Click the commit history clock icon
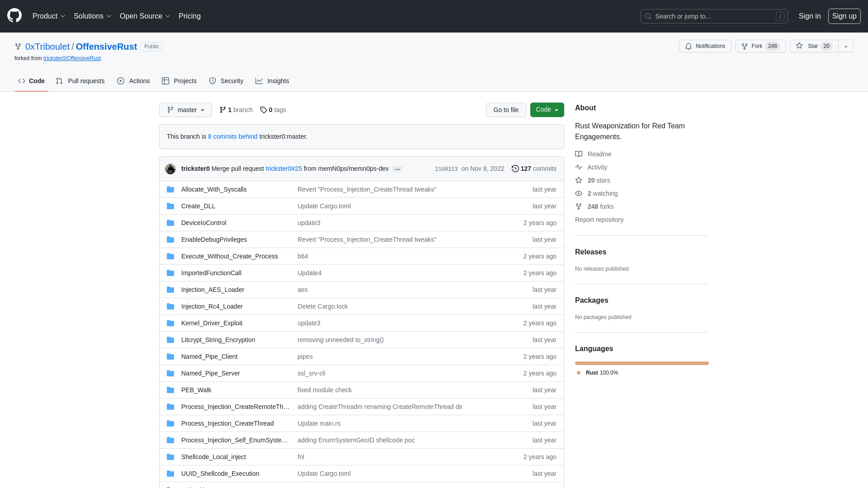Screen dimensions: 868x488 pos(515,169)
